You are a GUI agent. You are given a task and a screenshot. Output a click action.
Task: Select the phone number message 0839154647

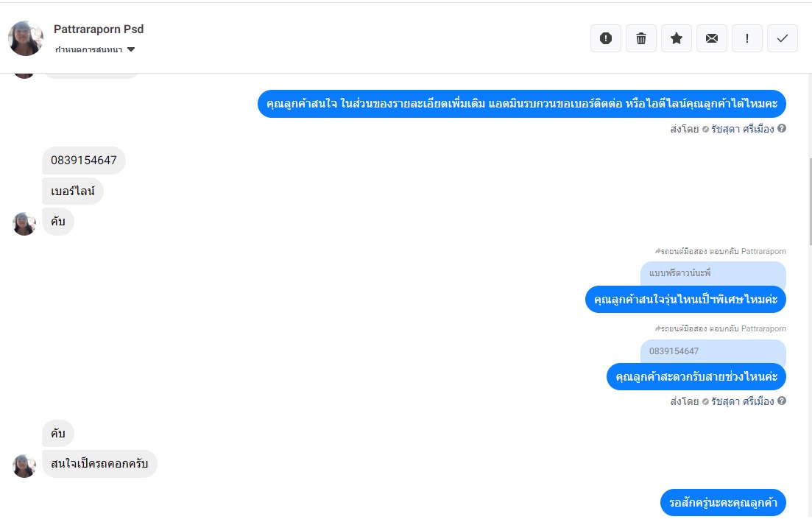coord(84,161)
